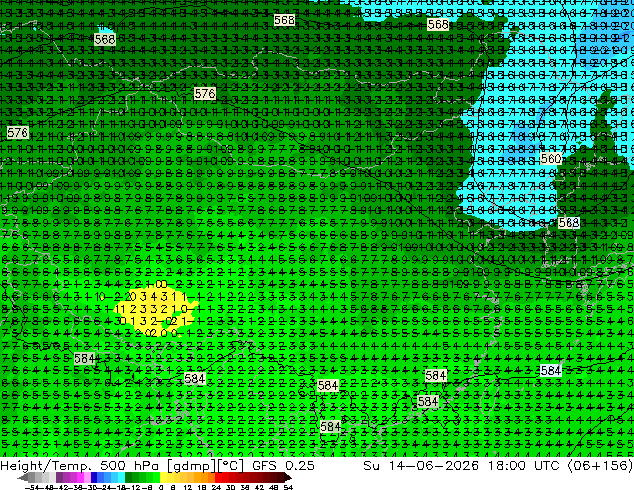Click the left gray arrow end of the color scale
The image size is (634, 490).
22,478
